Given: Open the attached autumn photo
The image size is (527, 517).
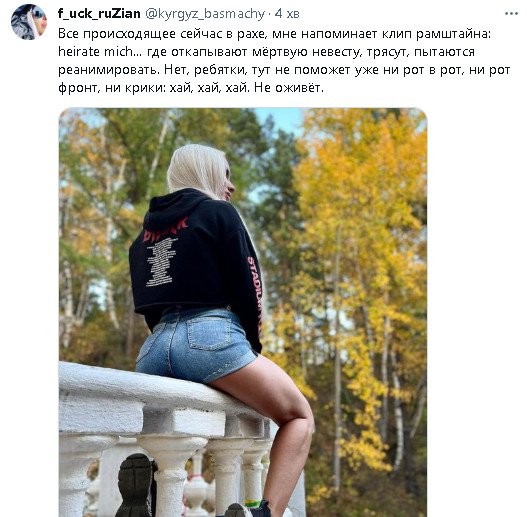Looking at the screenshot, I should pyautogui.click(x=243, y=312).
